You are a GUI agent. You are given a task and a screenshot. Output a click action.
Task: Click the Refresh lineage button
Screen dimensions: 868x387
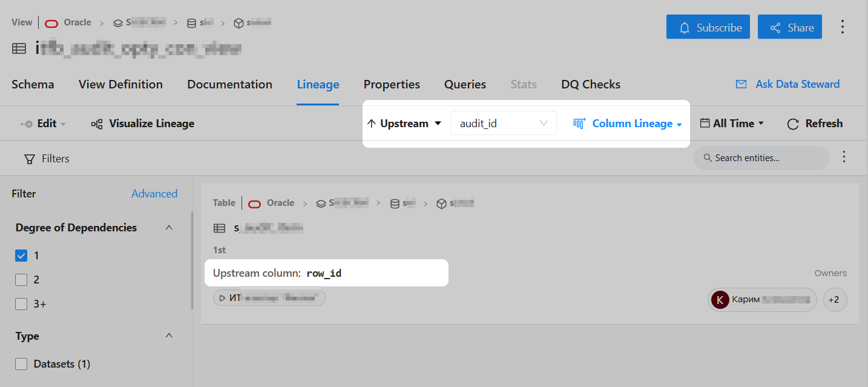tap(815, 124)
